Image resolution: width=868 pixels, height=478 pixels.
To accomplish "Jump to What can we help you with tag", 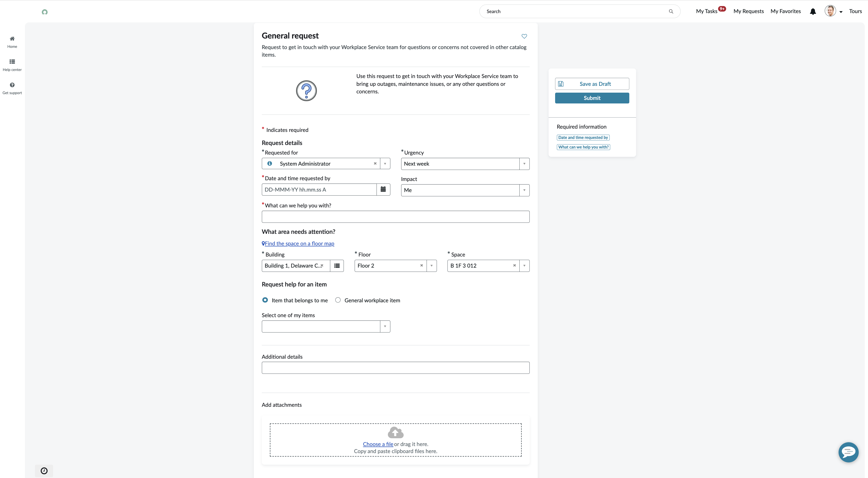I will [583, 147].
